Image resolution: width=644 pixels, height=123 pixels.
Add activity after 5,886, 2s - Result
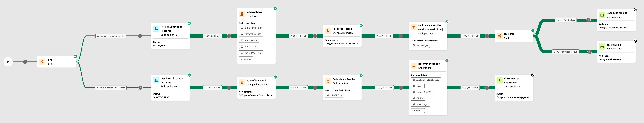(487, 36)
